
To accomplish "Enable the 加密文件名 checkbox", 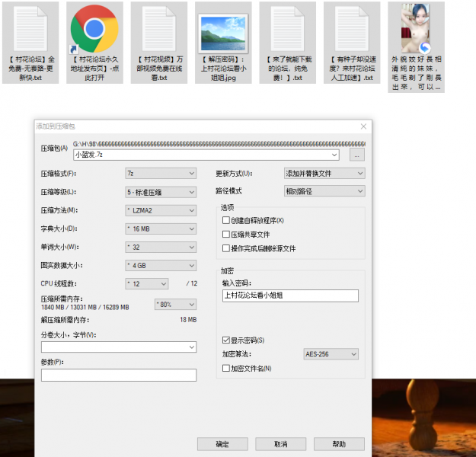I will tap(226, 369).
